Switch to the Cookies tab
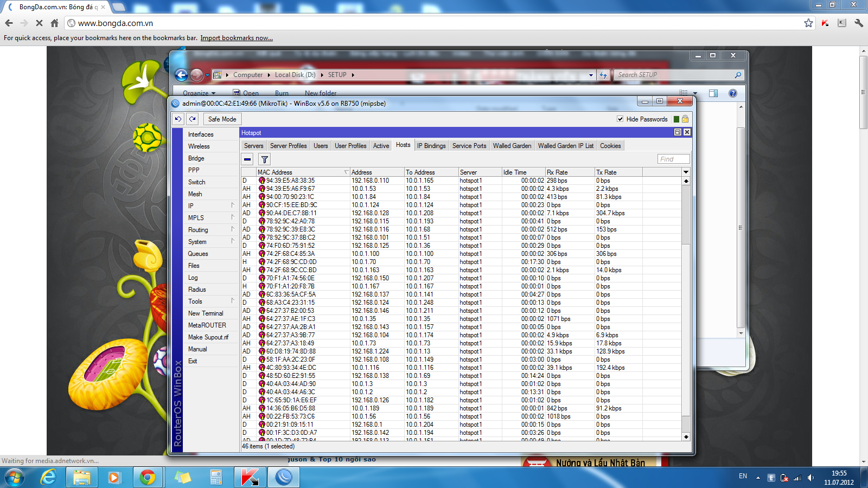The height and width of the screenshot is (488, 868). coord(610,146)
